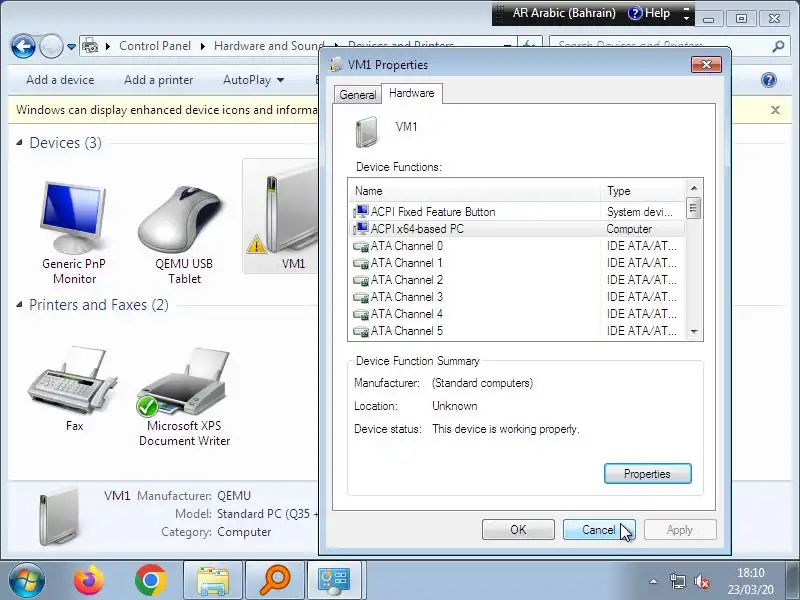
Task: Collapse the Printers and Faxes (2) group
Action: [19, 305]
